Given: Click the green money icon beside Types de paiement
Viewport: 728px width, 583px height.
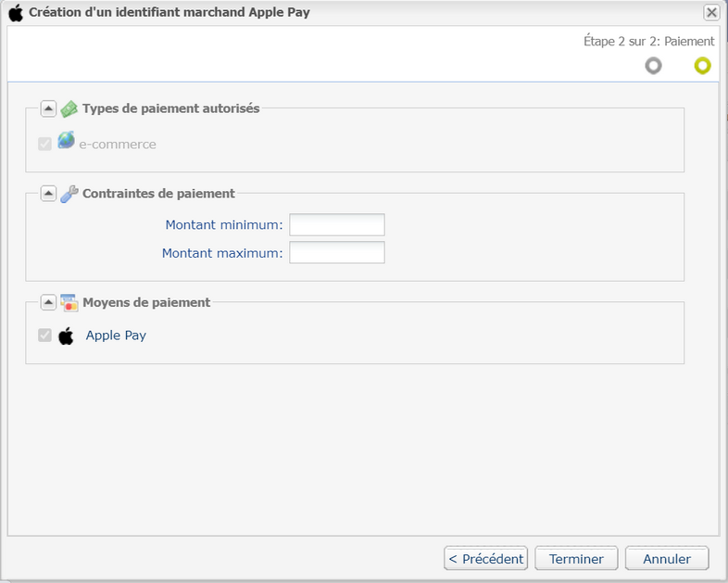Looking at the screenshot, I should point(69,108).
